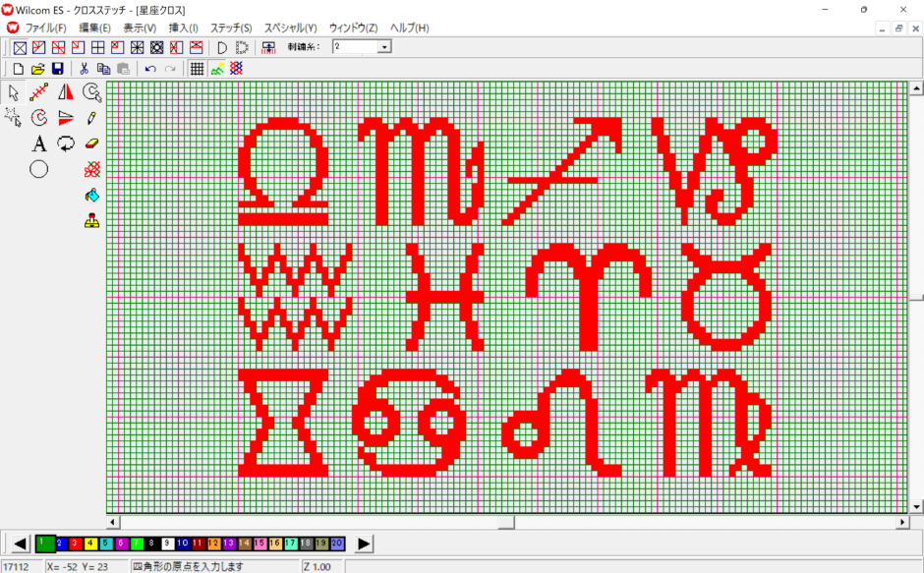The image size is (924, 573).
Task: Open the 編集(E) menu
Action: click(95, 28)
